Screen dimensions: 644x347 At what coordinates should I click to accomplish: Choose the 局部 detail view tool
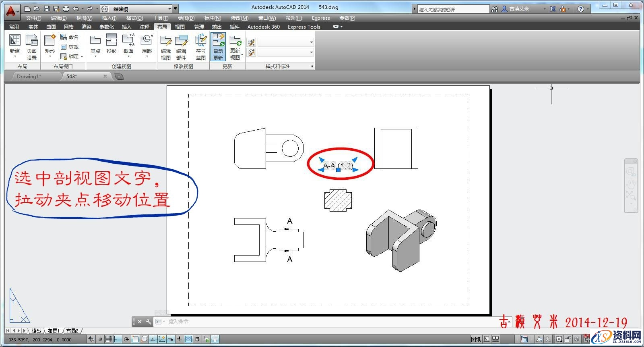[x=147, y=44]
